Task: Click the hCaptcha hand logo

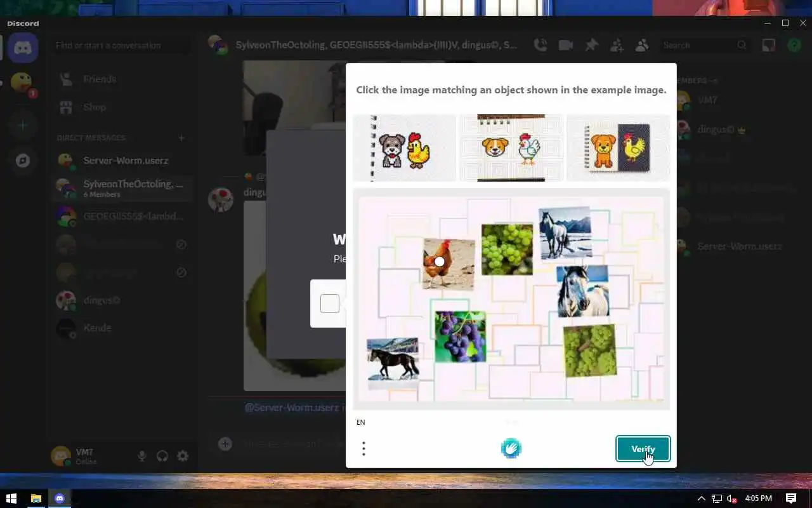Action: 511,448
